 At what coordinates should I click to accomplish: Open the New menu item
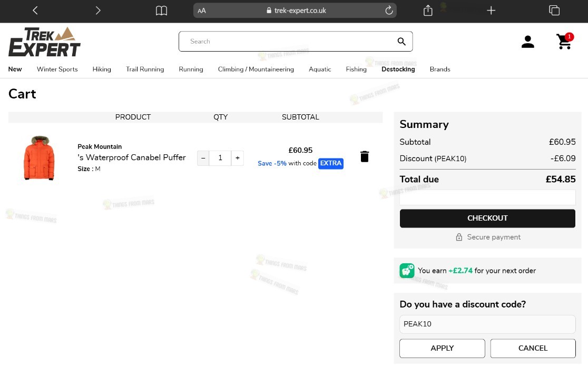[15, 69]
